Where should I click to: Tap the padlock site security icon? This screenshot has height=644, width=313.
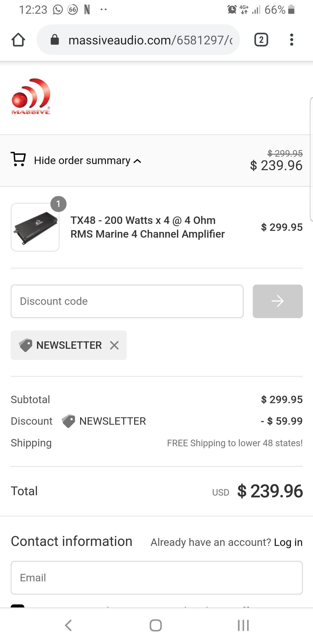[55, 40]
